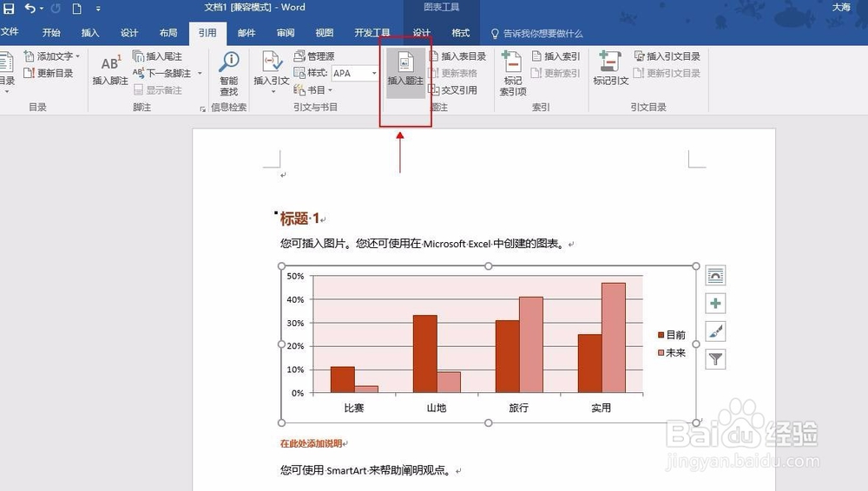Click the 旅行 axis label
The height and width of the screenshot is (491, 868).
click(x=519, y=408)
